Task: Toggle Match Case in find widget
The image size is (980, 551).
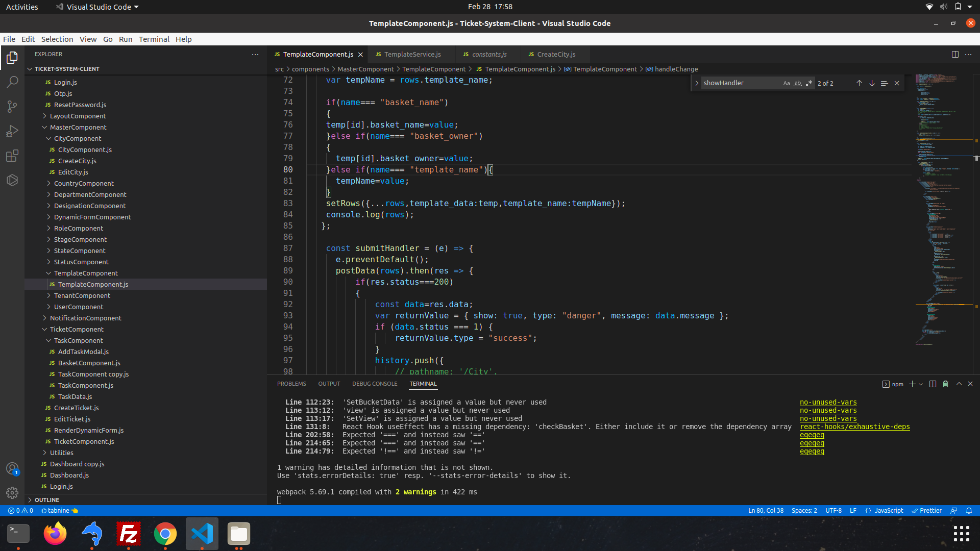Action: 787,83
